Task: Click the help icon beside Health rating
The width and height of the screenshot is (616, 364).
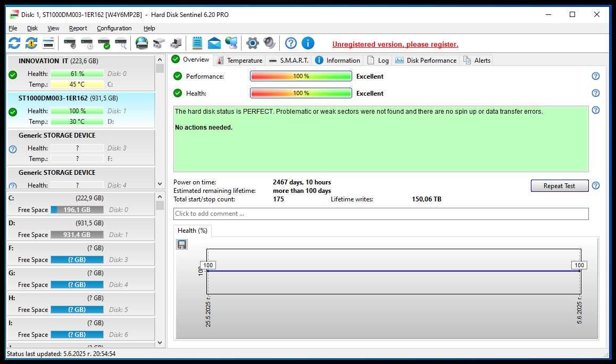Action: pos(596,93)
